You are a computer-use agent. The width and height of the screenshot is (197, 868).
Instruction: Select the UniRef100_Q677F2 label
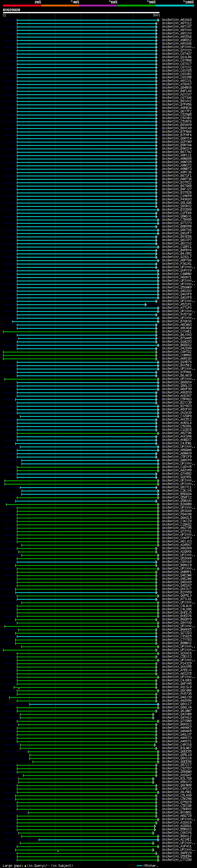tap(177, 111)
